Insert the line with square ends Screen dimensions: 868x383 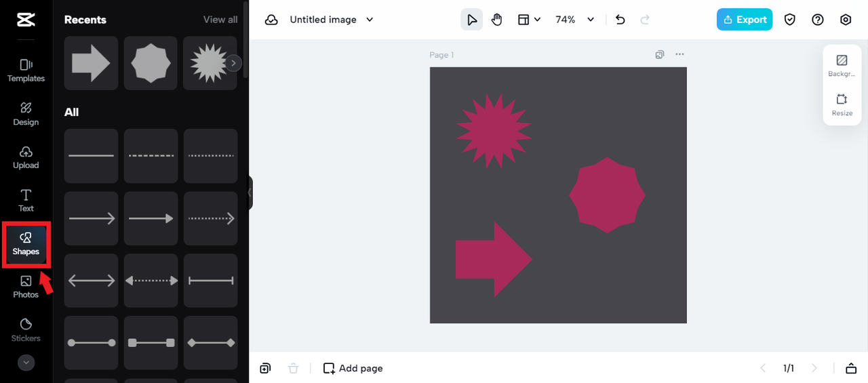151,343
